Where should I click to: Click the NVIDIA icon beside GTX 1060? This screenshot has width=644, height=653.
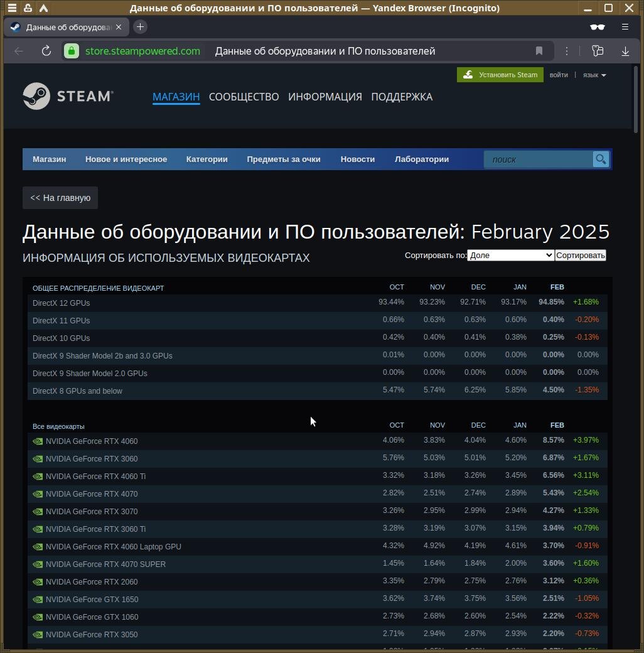[38, 617]
